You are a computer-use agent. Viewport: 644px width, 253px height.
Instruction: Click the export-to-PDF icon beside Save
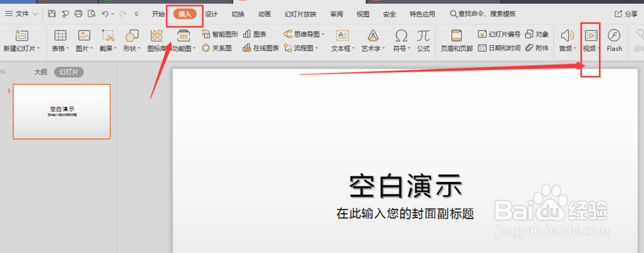65,14
